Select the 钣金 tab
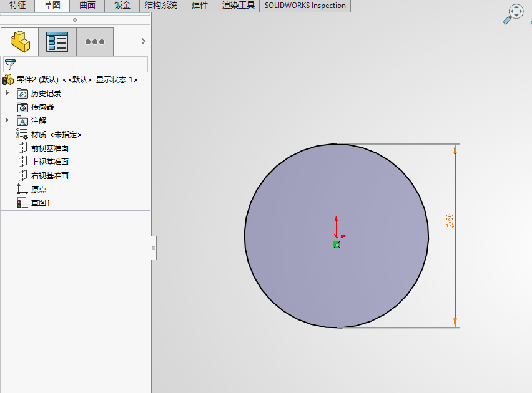This screenshot has height=393, width=532. [x=122, y=6]
